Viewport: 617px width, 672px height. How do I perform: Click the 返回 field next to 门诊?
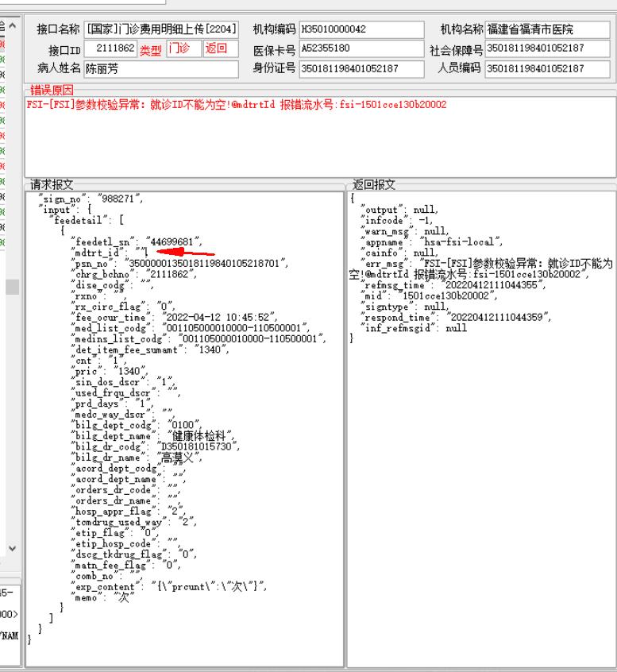coord(221,48)
